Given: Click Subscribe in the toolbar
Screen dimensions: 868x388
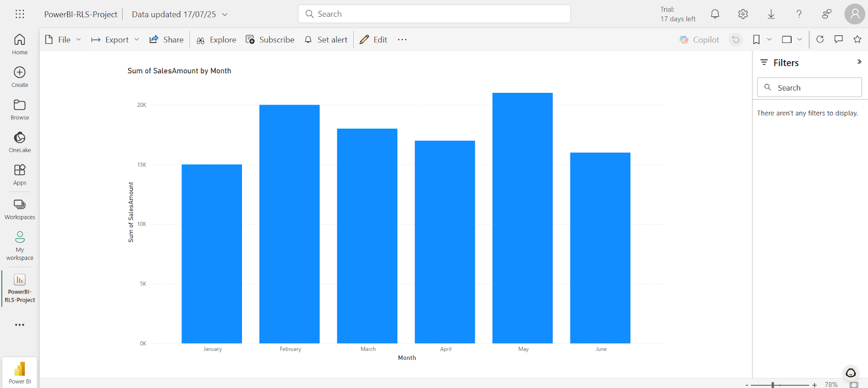Looking at the screenshot, I should pos(270,40).
